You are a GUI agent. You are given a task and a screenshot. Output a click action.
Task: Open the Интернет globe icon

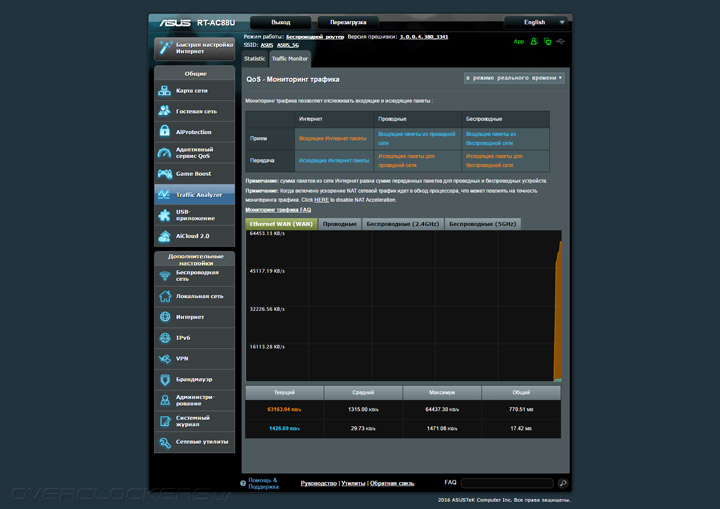point(165,317)
